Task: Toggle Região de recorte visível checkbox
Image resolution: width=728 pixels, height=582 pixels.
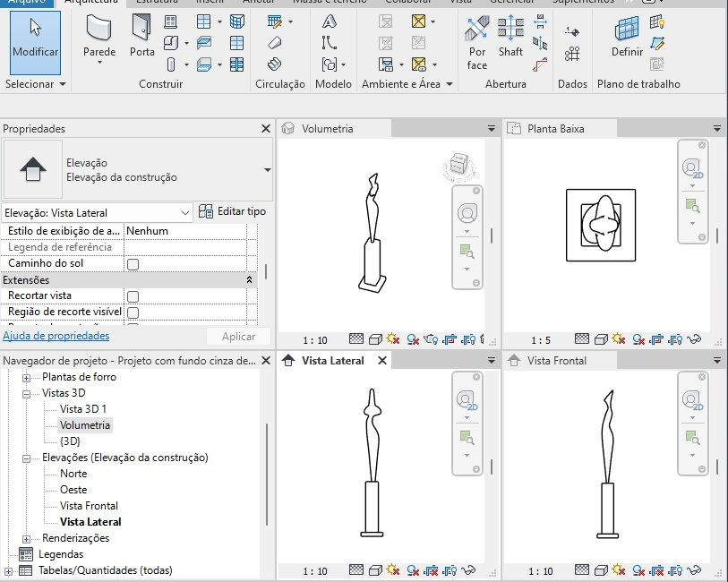Action: pos(133,312)
